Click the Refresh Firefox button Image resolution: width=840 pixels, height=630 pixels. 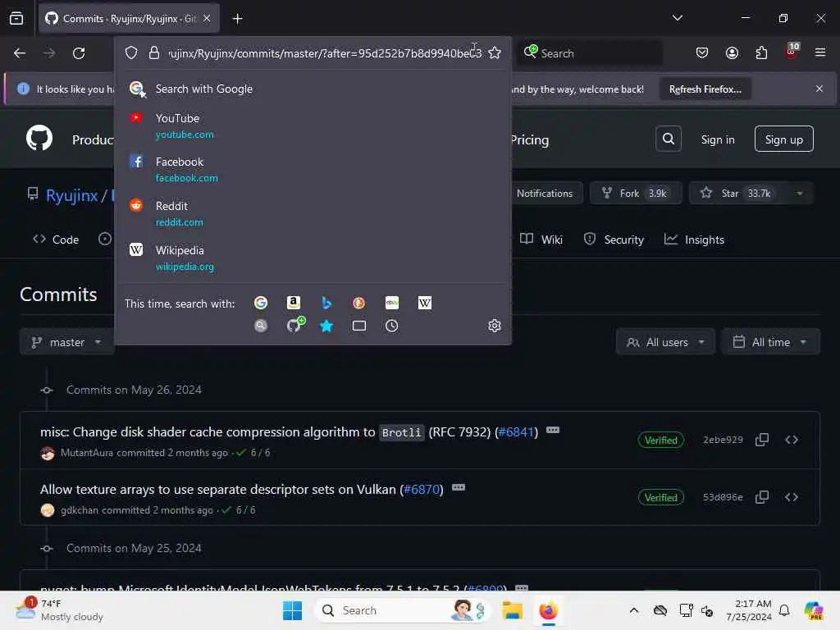[x=705, y=89]
